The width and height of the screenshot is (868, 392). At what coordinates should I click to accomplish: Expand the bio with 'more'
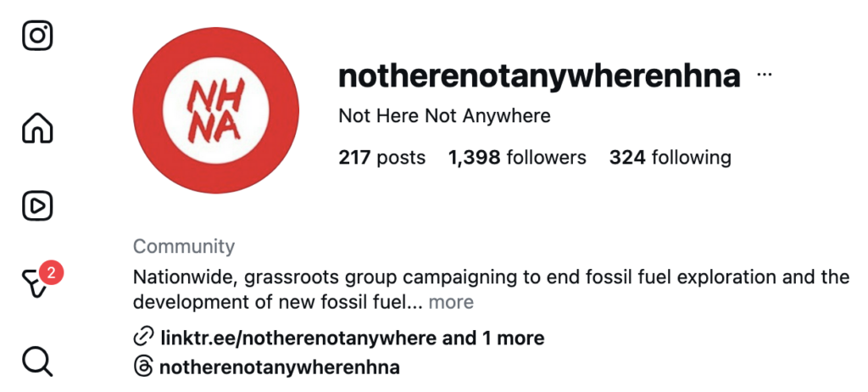[x=451, y=302]
